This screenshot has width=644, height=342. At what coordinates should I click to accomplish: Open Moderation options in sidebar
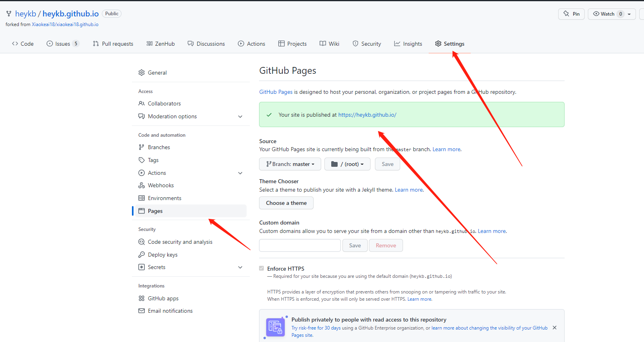pos(191,116)
